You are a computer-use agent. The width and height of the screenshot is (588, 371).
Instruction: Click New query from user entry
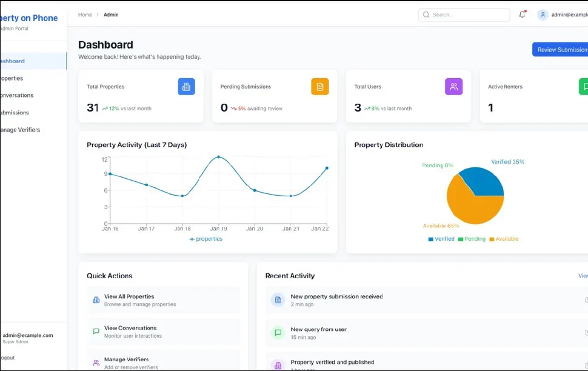[x=427, y=333]
